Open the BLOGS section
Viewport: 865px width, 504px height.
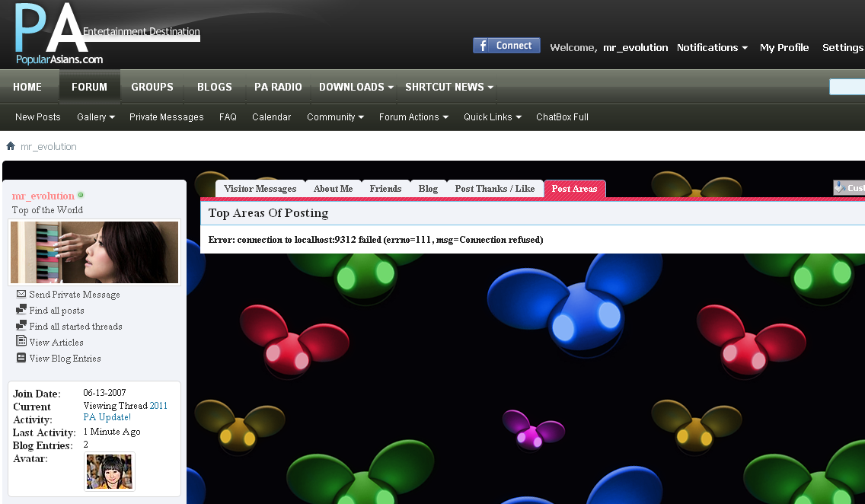coord(215,87)
